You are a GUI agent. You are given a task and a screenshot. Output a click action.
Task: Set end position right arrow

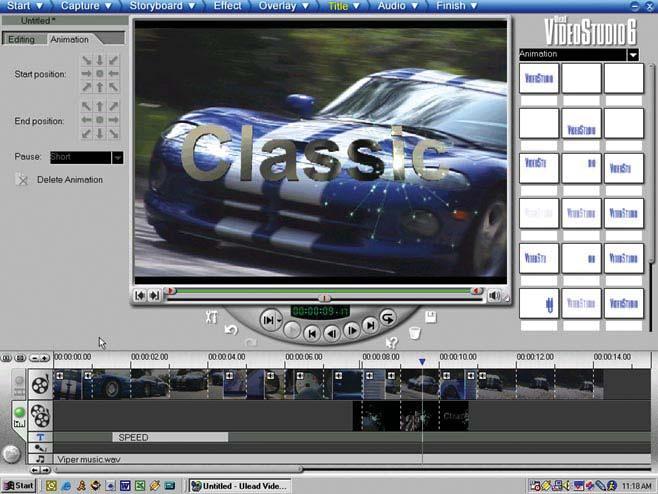pos(113,120)
